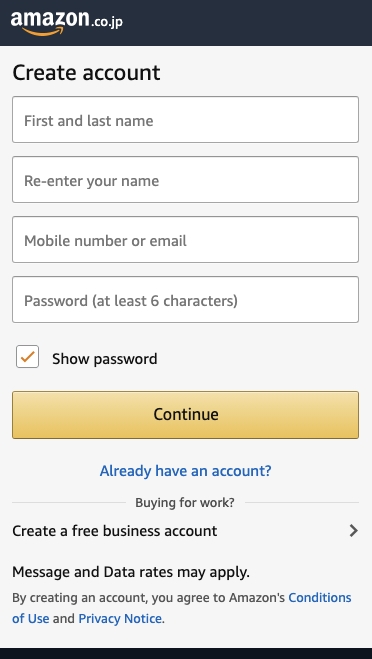Click the amazon.co.jp logo

tap(66, 22)
